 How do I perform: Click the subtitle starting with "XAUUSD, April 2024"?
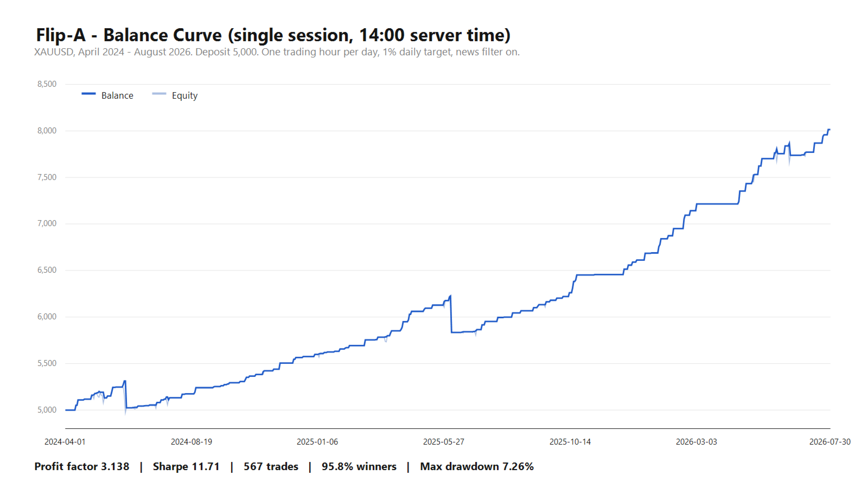click(x=277, y=52)
